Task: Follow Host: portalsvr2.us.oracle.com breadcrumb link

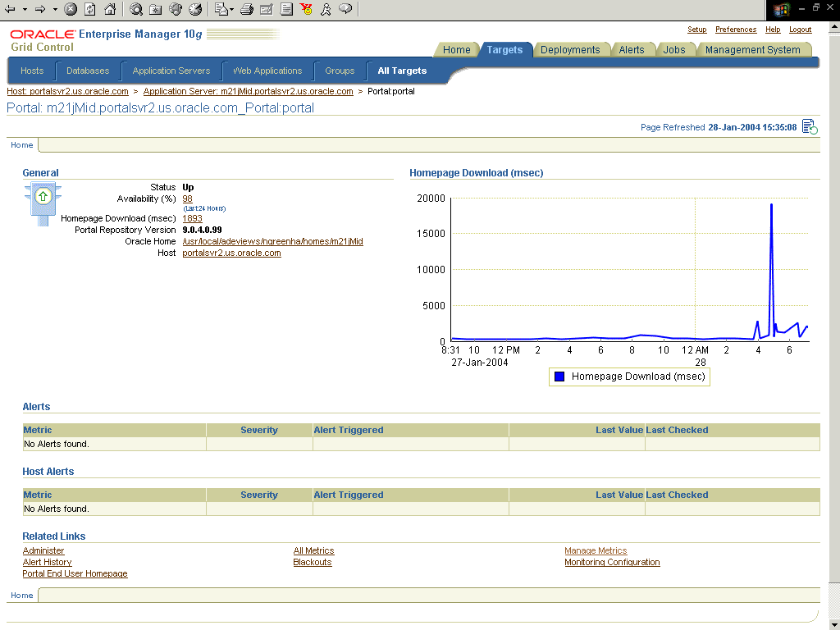Action: [x=67, y=91]
